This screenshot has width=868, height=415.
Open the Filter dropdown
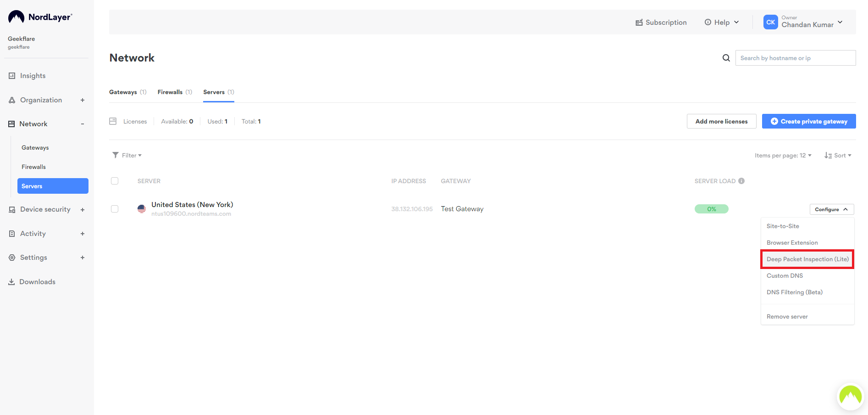(x=127, y=155)
